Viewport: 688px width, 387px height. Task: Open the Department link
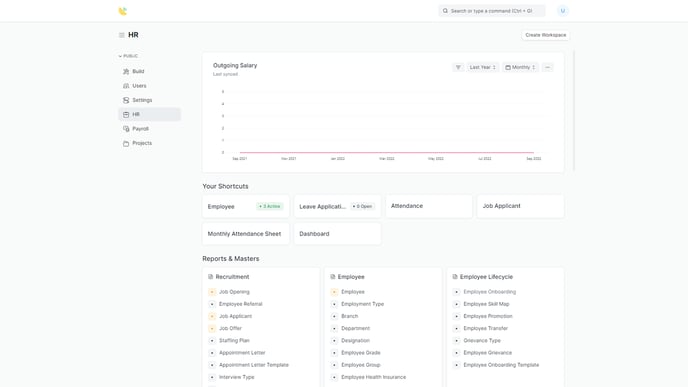(355, 328)
